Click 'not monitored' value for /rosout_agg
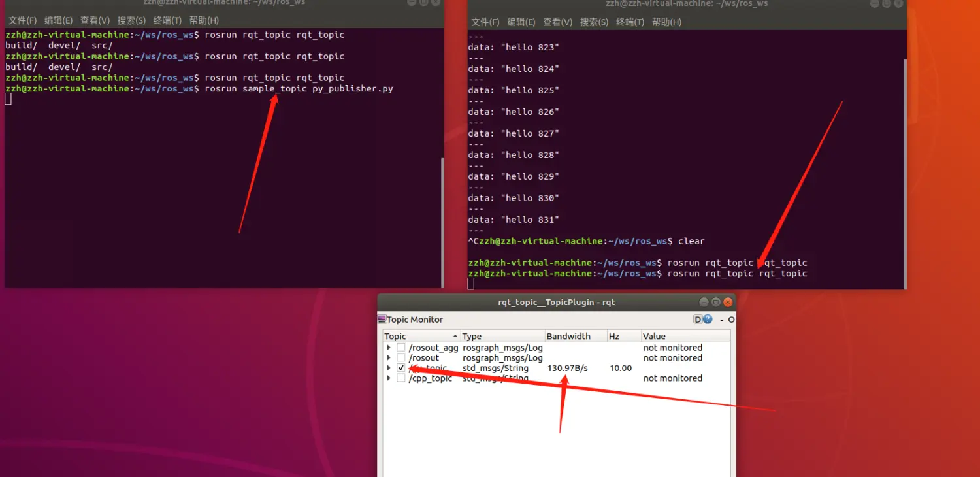Image resolution: width=980 pixels, height=477 pixels. pyautogui.click(x=673, y=348)
